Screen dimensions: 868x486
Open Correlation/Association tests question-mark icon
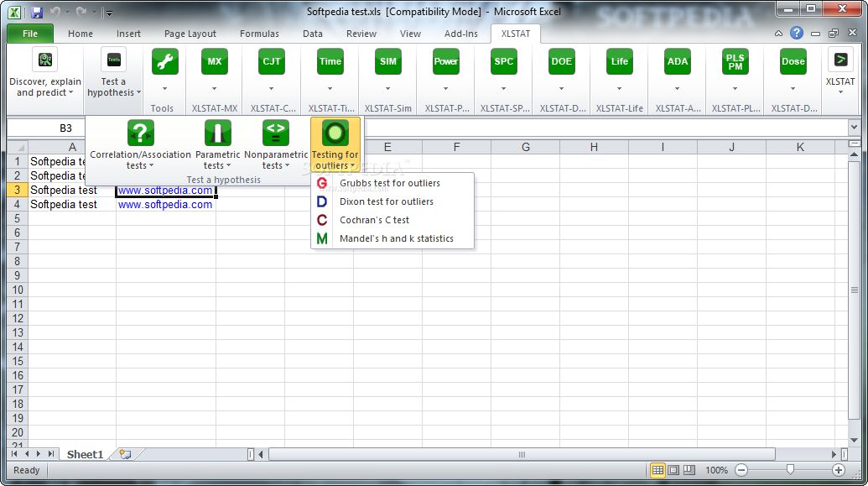point(140,133)
